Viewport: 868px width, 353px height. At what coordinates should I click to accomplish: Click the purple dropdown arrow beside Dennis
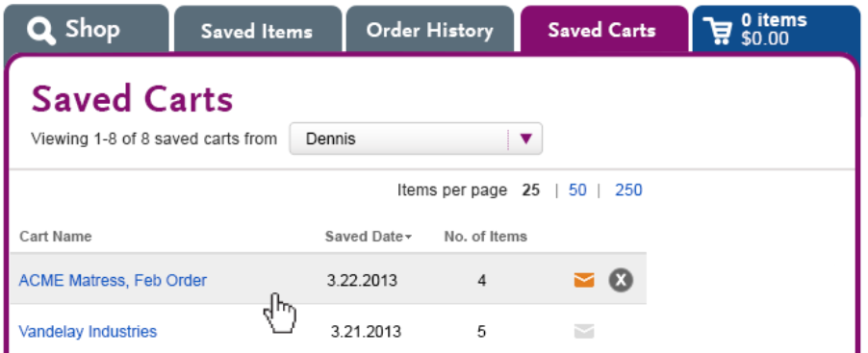[525, 139]
